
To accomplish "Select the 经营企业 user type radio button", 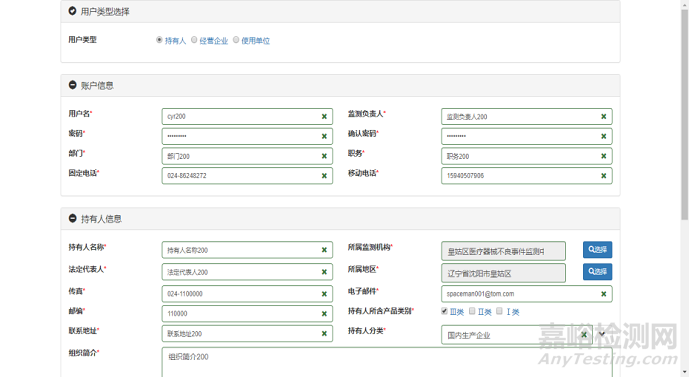I will tap(194, 40).
